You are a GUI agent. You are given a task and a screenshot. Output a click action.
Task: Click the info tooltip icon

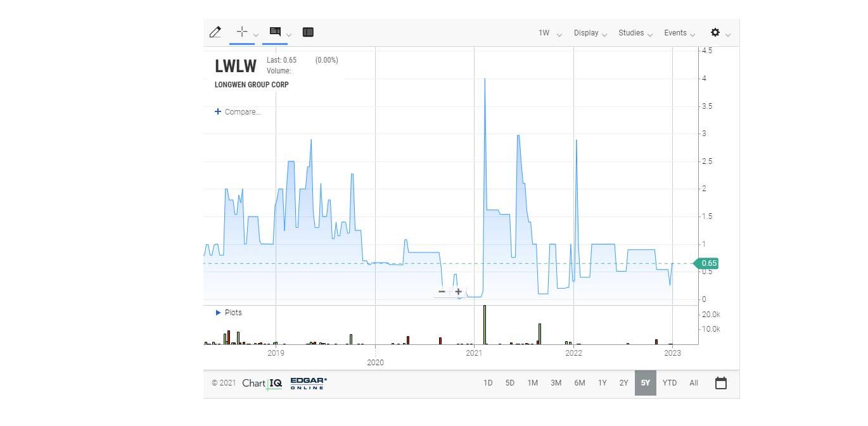coord(275,32)
